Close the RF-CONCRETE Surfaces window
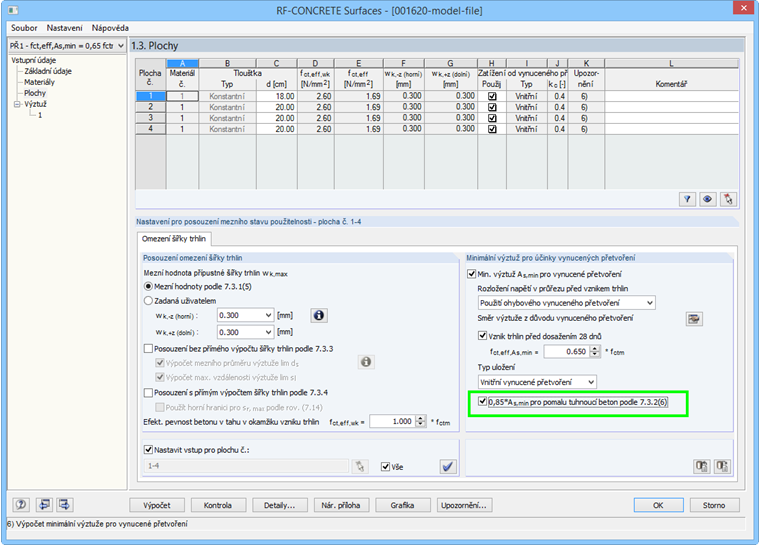The image size is (760, 545). point(744,8)
